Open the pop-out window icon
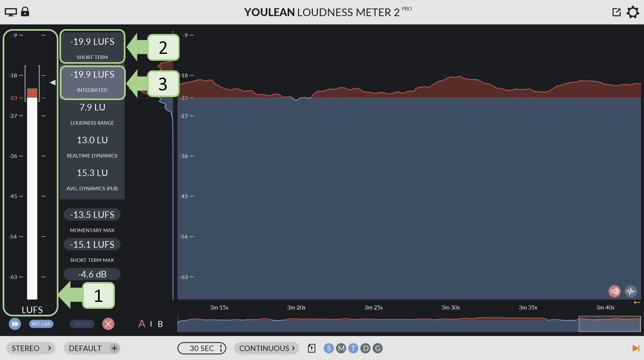Screen dimensions: 644x360 616,12
